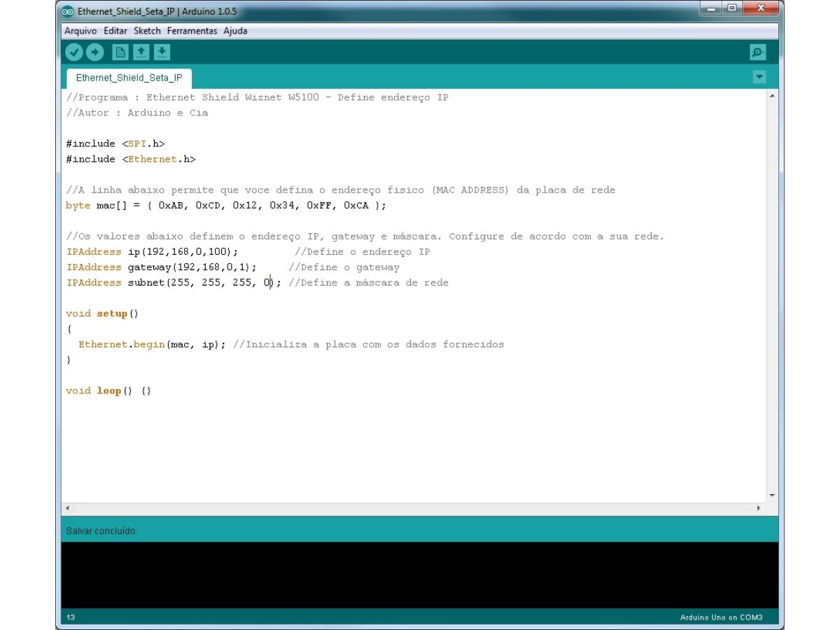Screen dimensions: 840x630
Task: Open the Ferramentas menu
Action: tap(192, 31)
